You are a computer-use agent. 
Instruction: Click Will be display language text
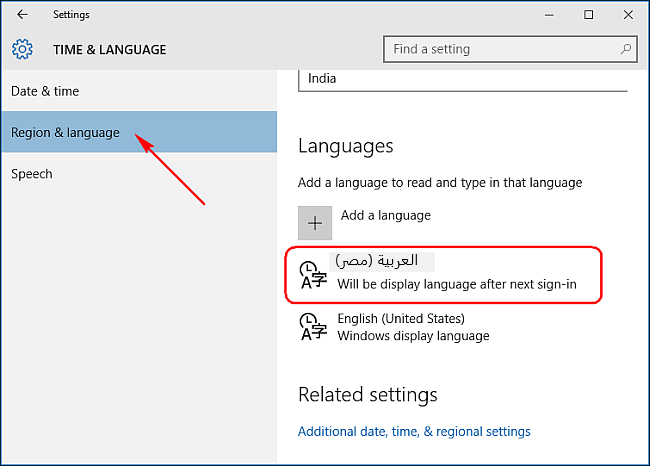coord(457,284)
